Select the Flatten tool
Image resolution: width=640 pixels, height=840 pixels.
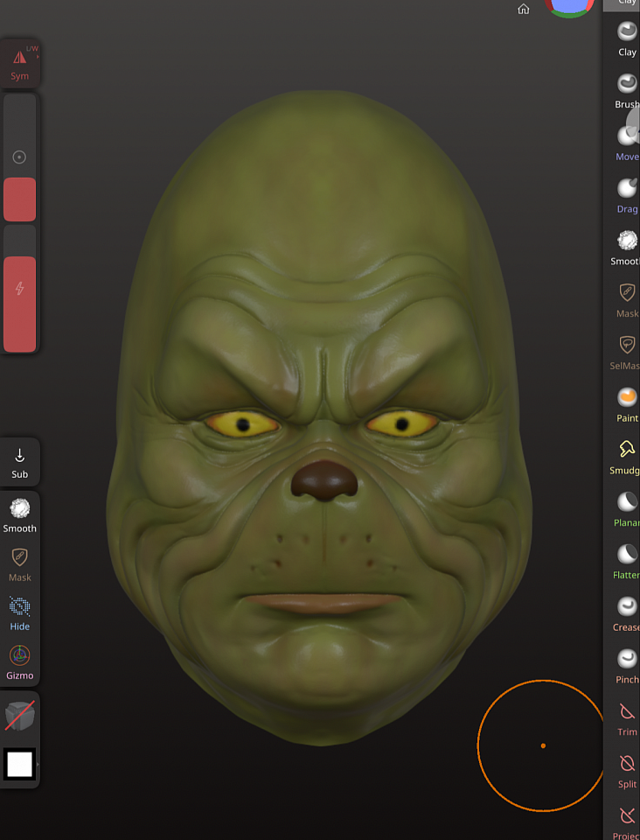(x=627, y=560)
